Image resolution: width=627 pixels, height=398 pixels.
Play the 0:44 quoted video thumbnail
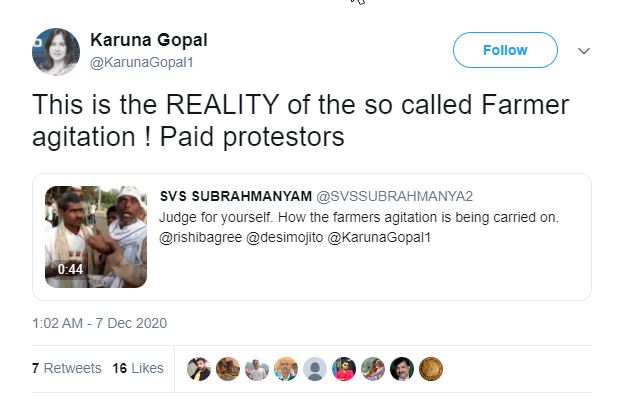click(96, 237)
